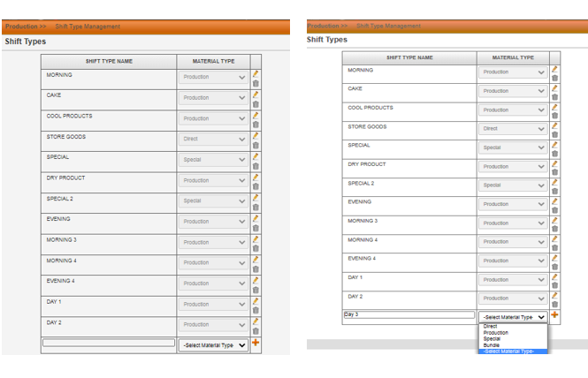Viewport: 588px width, 378px height.
Task: Delete the CAKE shift in left table
Action: click(256, 104)
